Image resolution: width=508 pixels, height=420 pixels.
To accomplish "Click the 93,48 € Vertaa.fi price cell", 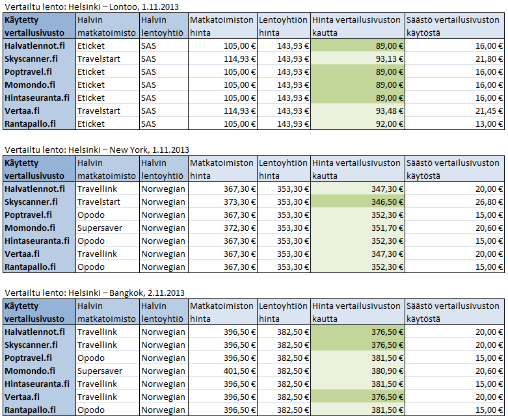I will tap(357, 111).
